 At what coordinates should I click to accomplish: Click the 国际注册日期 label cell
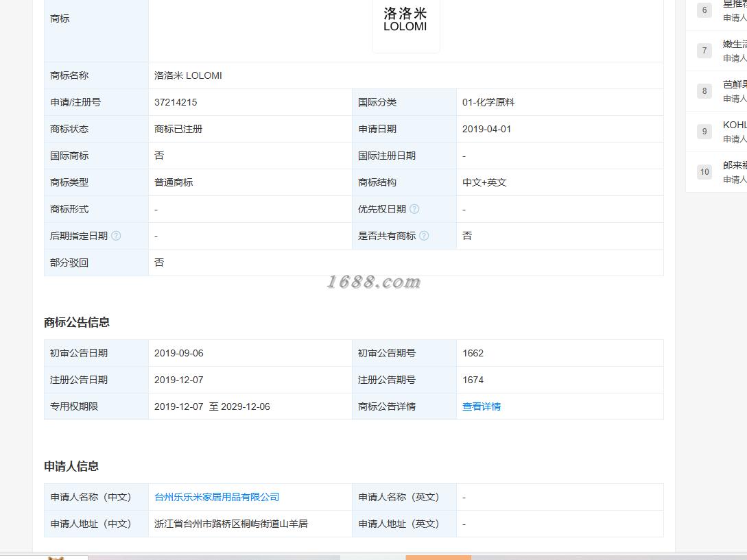(x=405, y=156)
